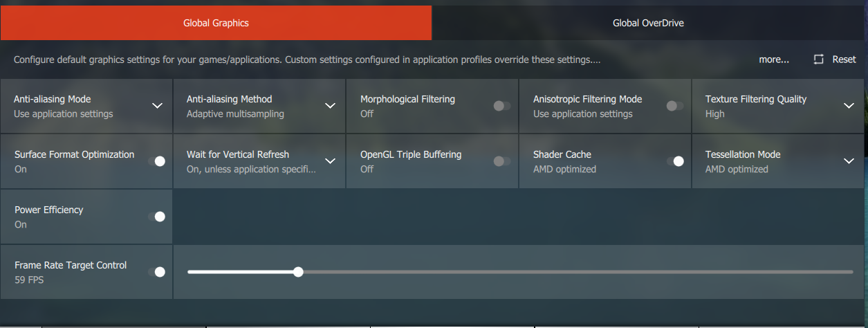
Task: Disable Surface Format Optimization toggle
Action: pos(157,161)
